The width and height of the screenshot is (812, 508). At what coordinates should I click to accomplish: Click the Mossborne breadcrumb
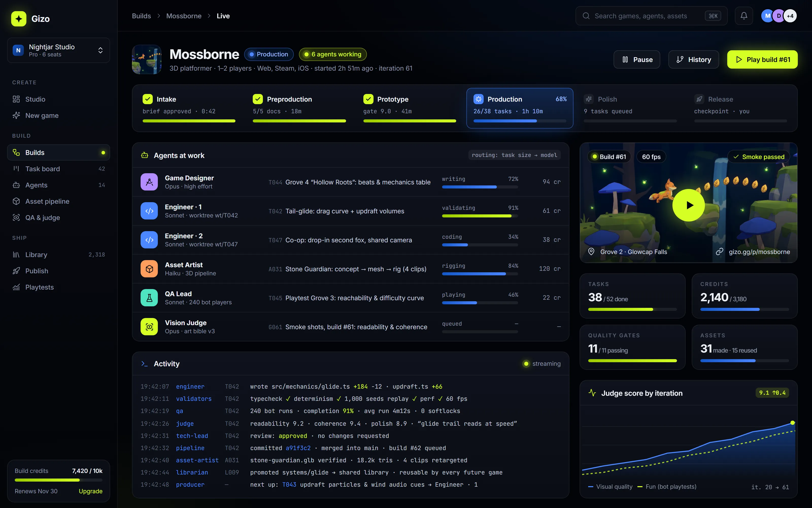click(184, 16)
